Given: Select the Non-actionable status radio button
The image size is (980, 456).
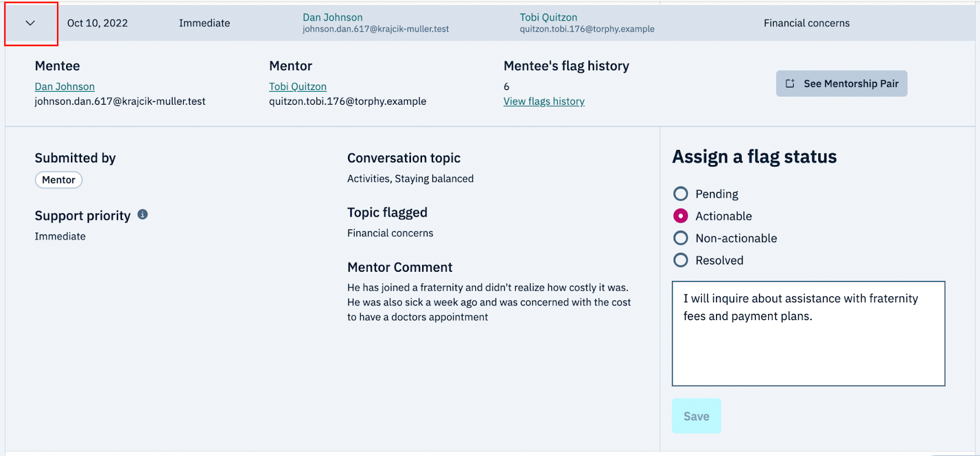Looking at the screenshot, I should 680,238.
